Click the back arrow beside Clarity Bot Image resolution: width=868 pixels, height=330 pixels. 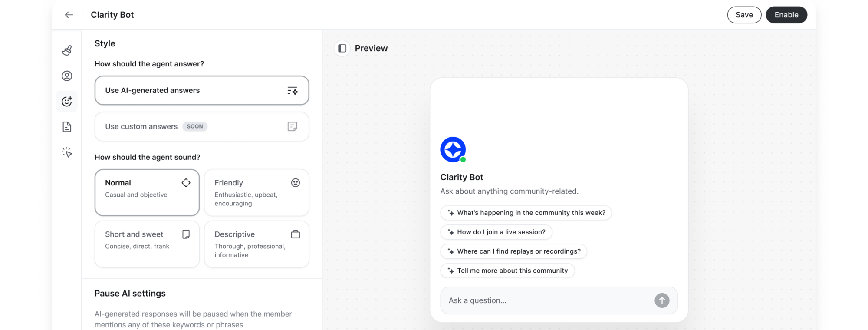tap(69, 15)
